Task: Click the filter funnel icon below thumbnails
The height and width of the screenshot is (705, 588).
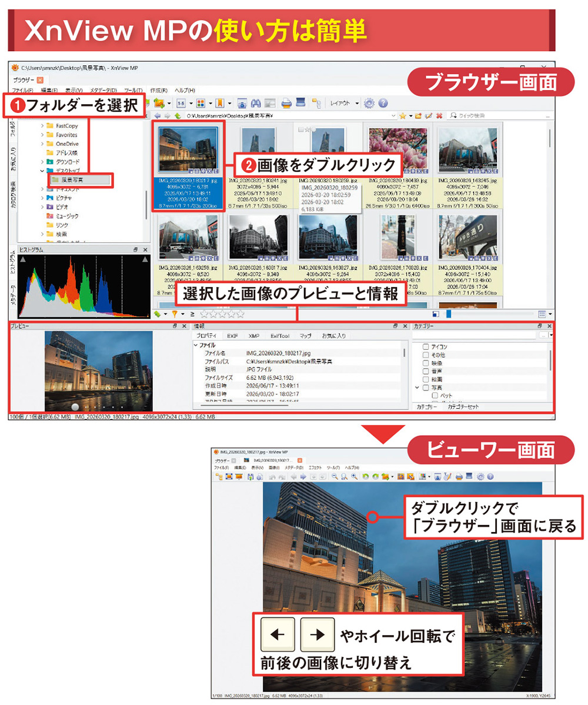Action: 175,314
